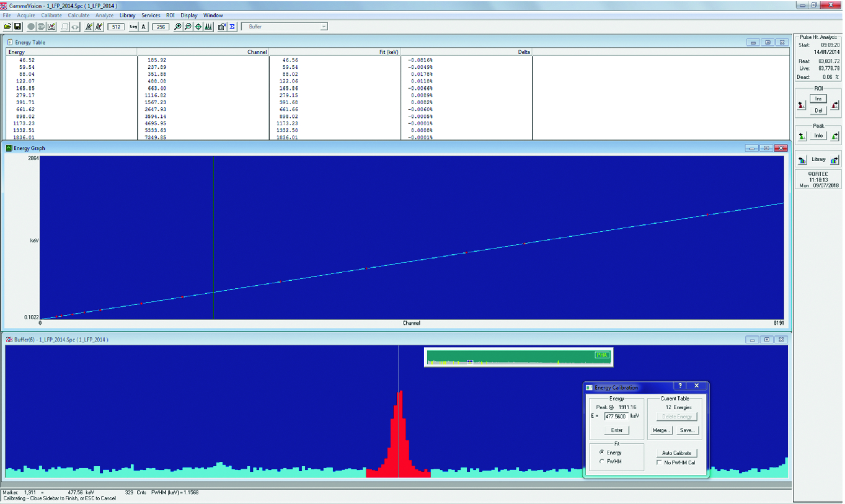Click the Energy Table window title icon

[x=9, y=42]
